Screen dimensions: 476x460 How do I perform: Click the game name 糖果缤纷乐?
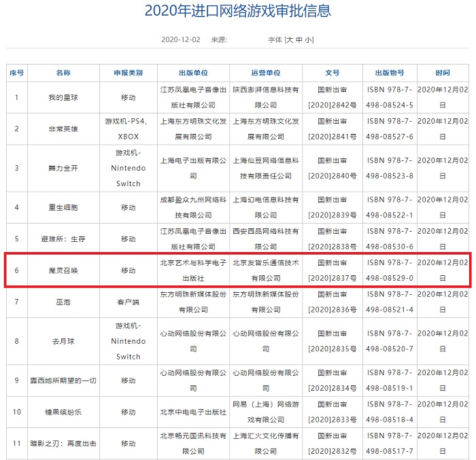(x=63, y=412)
